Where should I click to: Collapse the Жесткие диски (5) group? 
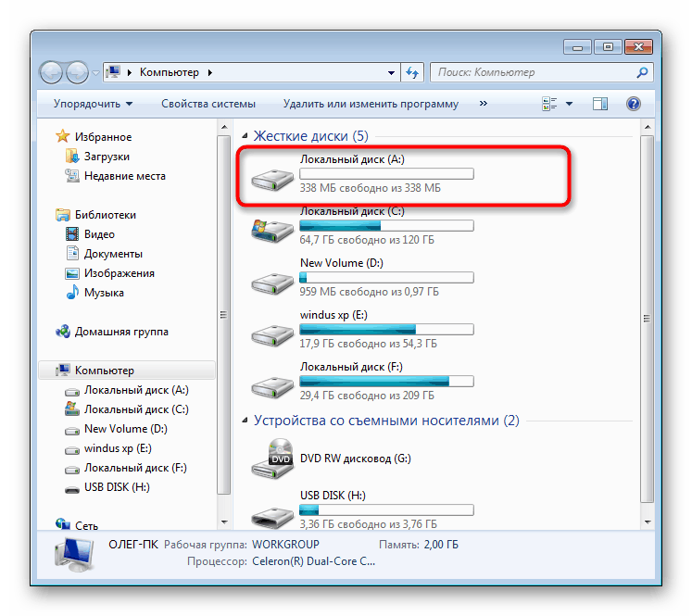click(x=245, y=135)
